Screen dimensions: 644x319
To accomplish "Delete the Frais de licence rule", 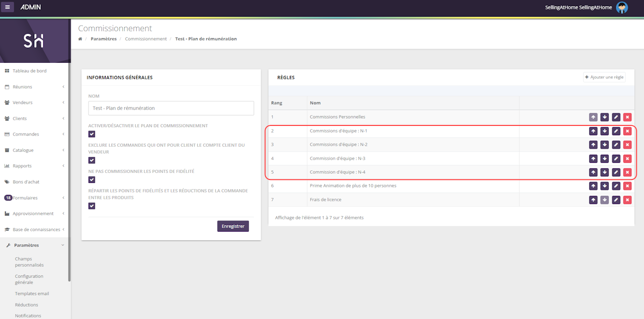I will click(627, 200).
